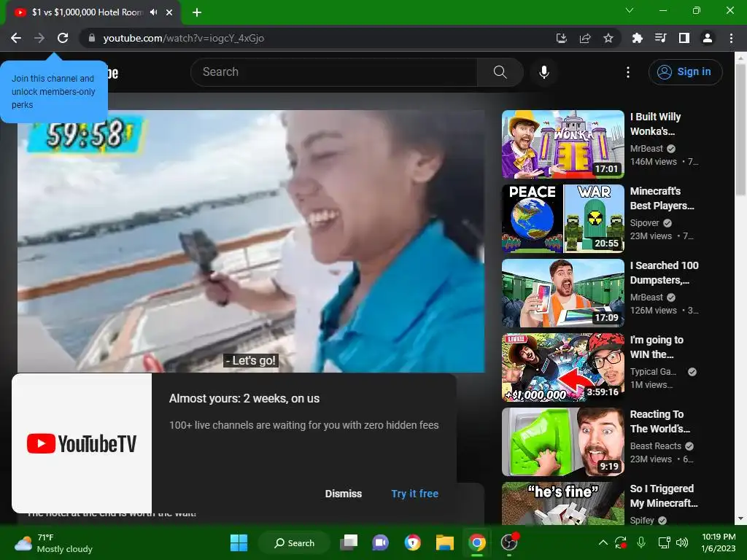Click the lock icon in address bar
The height and width of the screenshot is (560, 747).
pyautogui.click(x=92, y=38)
